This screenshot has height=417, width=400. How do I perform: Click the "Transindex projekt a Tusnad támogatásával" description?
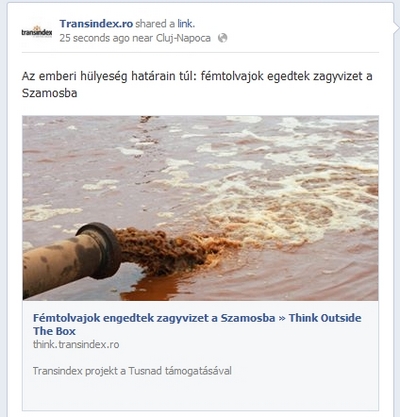[132, 371]
